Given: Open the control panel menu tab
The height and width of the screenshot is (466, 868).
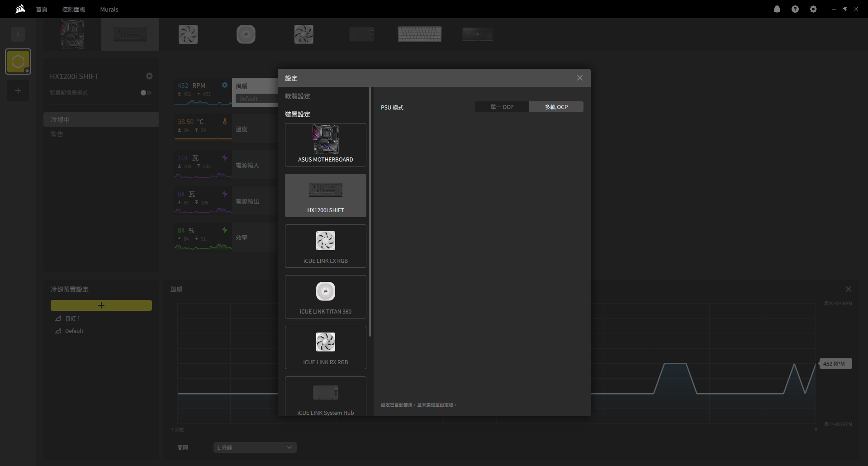Looking at the screenshot, I should 74,10.
